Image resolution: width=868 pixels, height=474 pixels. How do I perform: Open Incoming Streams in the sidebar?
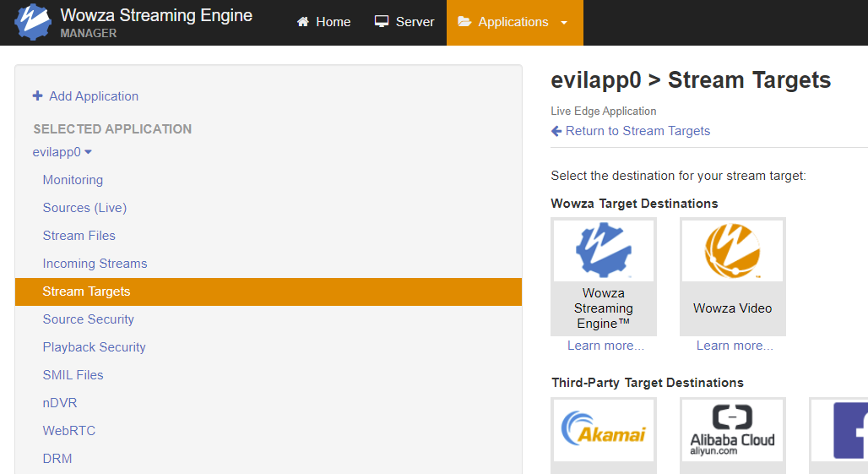click(x=95, y=264)
